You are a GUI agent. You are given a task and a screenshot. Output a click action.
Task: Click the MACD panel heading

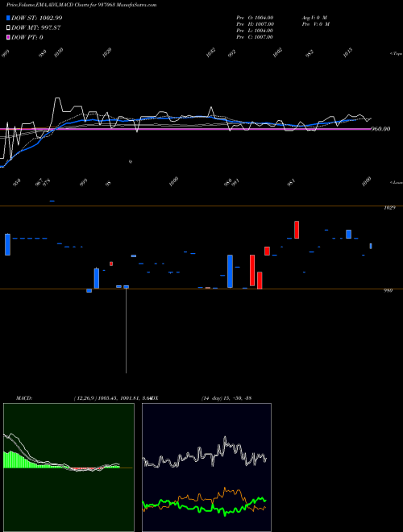(23, 398)
